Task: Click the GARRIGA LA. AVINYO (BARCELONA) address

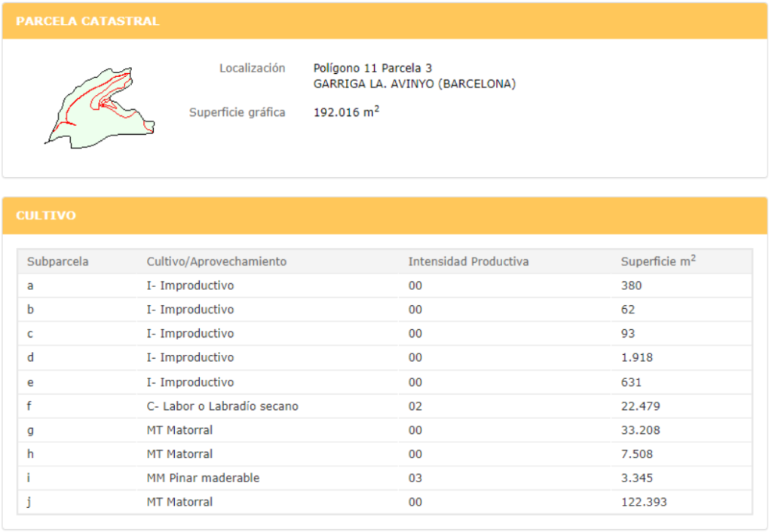Action: click(415, 84)
